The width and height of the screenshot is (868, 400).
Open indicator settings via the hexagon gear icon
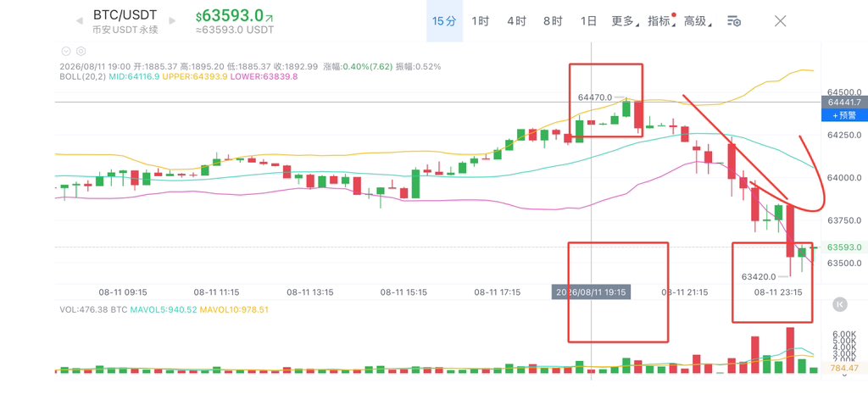pos(81,52)
